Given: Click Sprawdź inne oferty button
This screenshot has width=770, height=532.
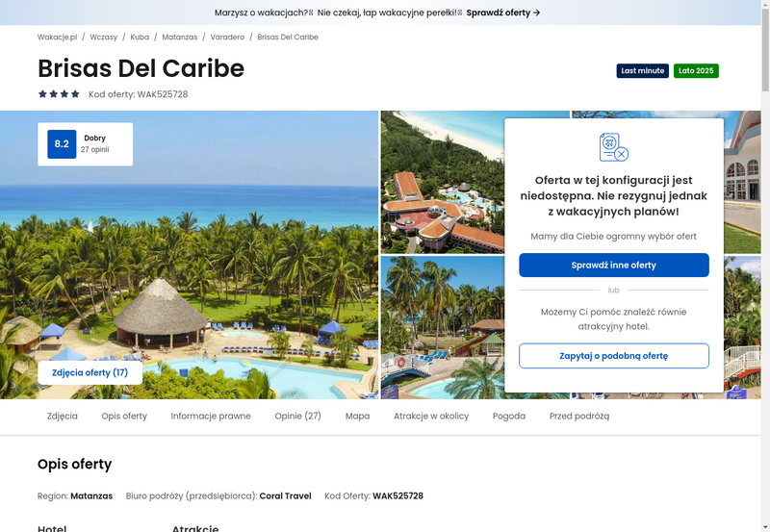Looking at the screenshot, I should 614,265.
